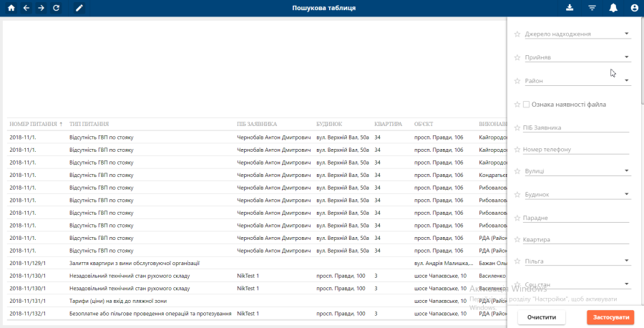Click the pencil edit icon
This screenshot has height=328, width=644.
(79, 8)
